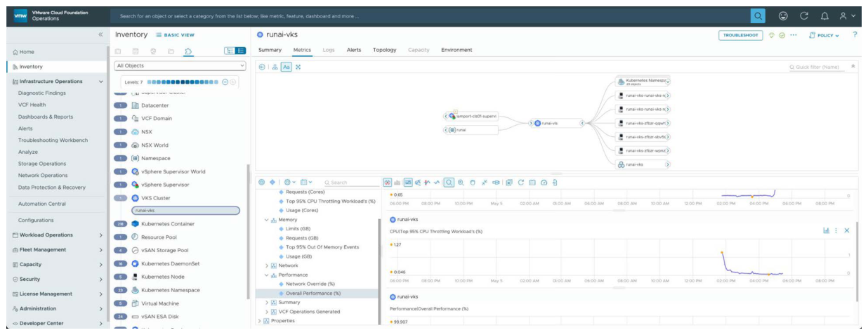Collapse the Performance metric group
The image size is (868, 335).
[x=267, y=275]
